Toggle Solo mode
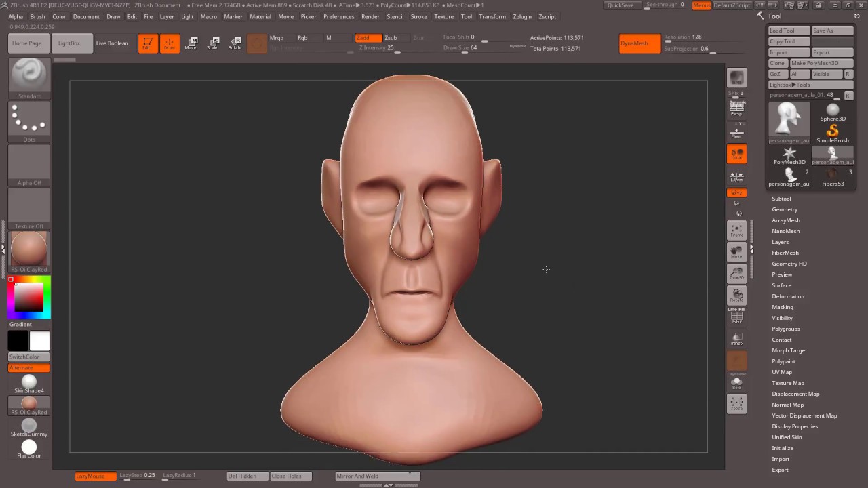 pyautogui.click(x=736, y=382)
